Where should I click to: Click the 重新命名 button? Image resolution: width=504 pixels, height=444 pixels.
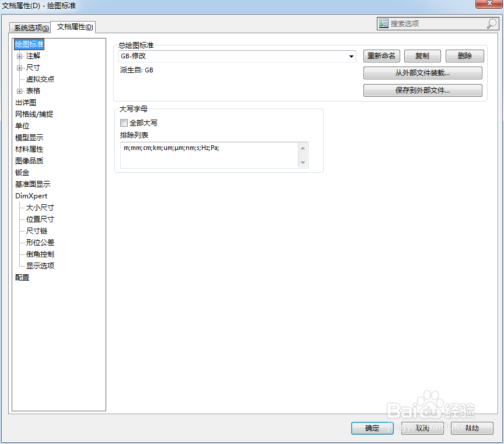point(381,56)
